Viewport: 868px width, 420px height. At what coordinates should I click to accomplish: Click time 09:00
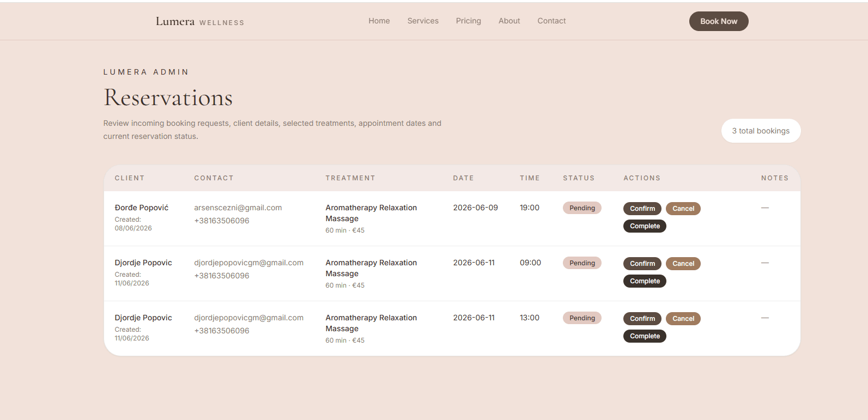(530, 263)
